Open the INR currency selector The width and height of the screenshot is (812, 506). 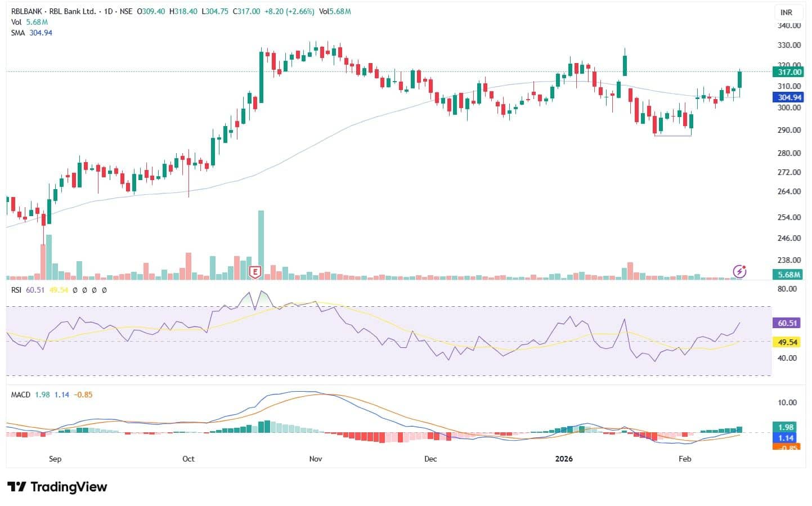(x=787, y=12)
